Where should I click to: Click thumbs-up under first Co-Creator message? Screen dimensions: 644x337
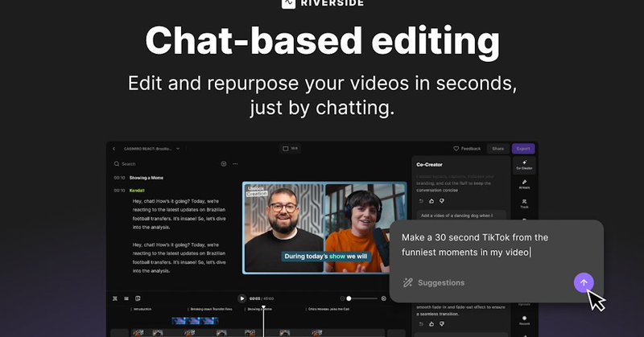pos(431,201)
